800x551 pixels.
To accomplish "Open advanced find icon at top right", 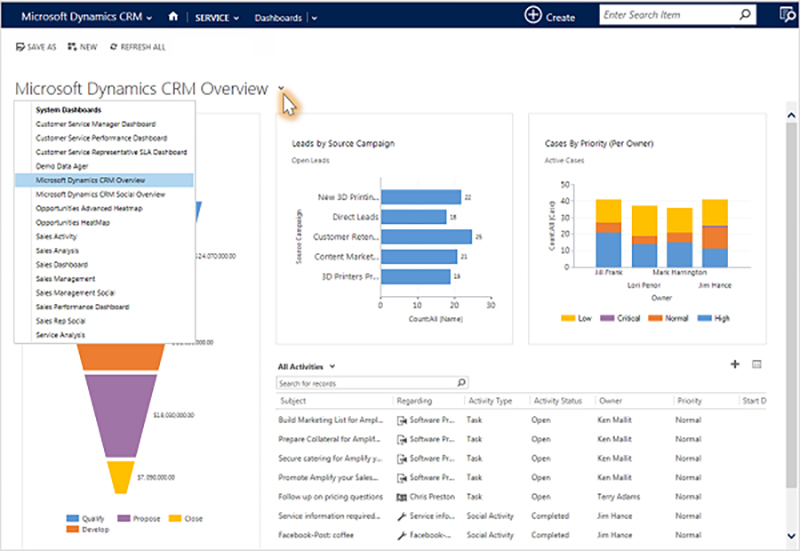I will 786,16.
